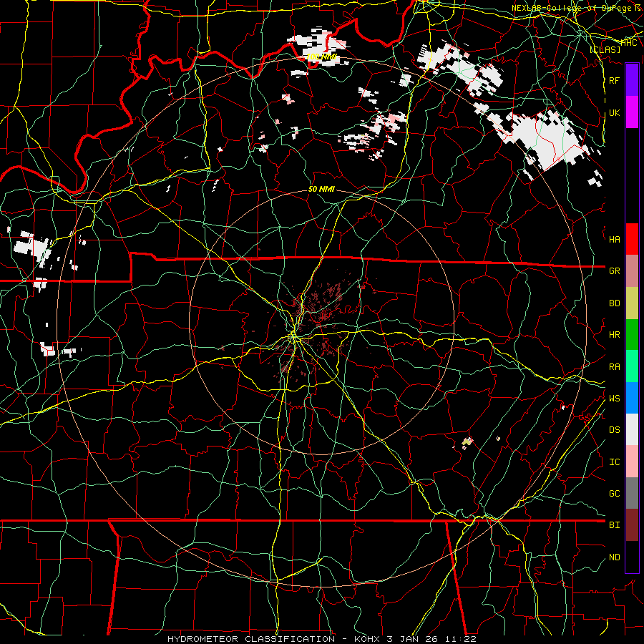Click the 'HR' legend label
The height and width of the screenshot is (644, 644).
point(614,335)
